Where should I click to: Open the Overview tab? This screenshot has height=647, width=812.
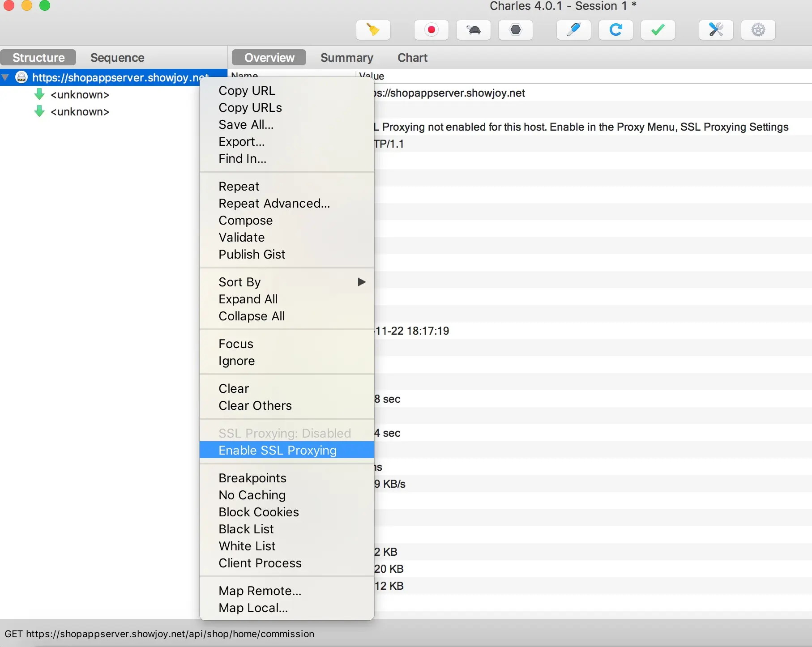tap(269, 58)
